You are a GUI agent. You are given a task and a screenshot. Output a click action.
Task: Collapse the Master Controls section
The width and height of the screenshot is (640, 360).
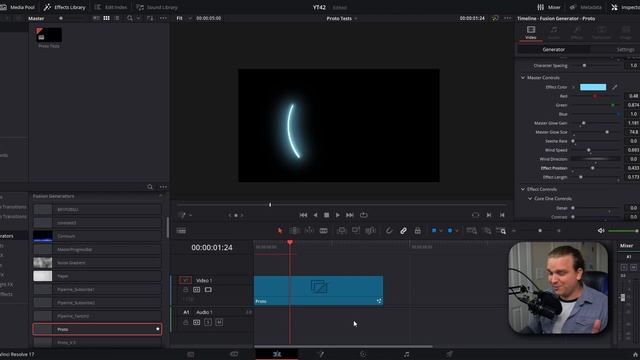(x=523, y=78)
